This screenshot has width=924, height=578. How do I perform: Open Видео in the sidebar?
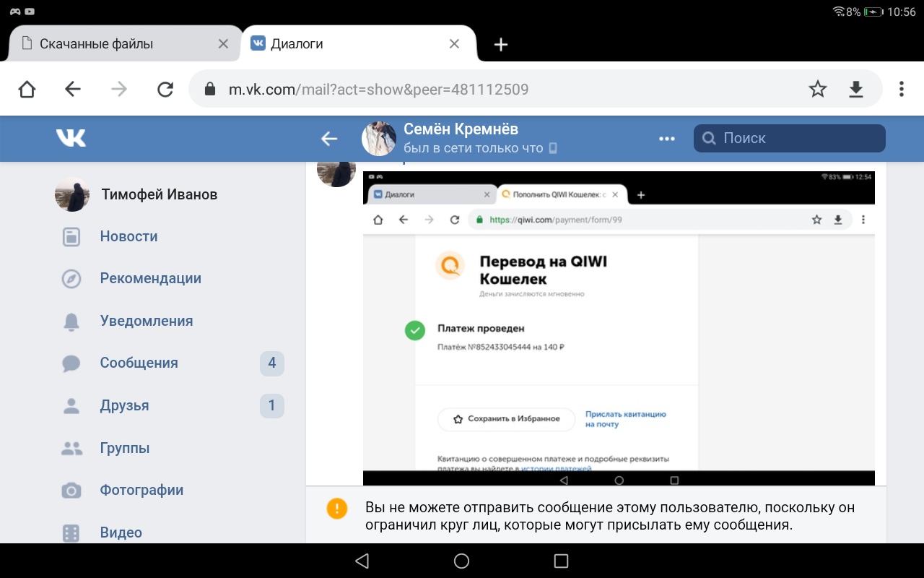point(121,532)
